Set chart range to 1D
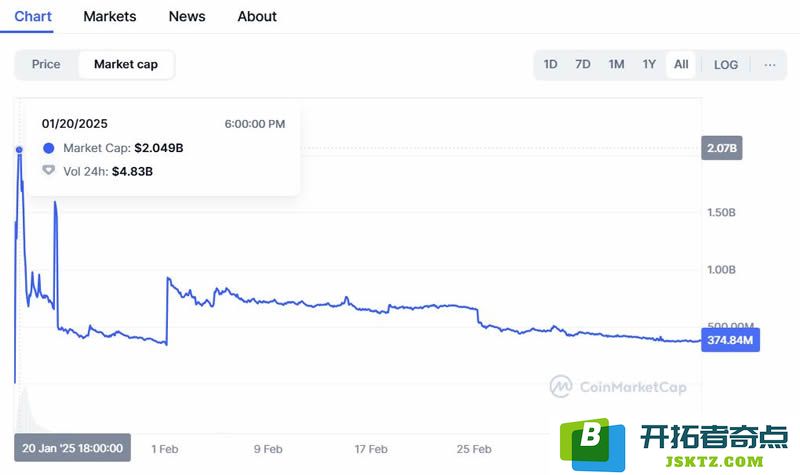The image size is (800, 475). pos(551,64)
